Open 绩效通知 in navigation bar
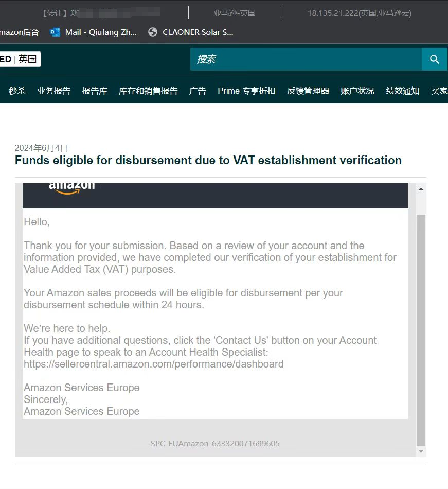The height and width of the screenshot is (489, 448). [x=403, y=91]
